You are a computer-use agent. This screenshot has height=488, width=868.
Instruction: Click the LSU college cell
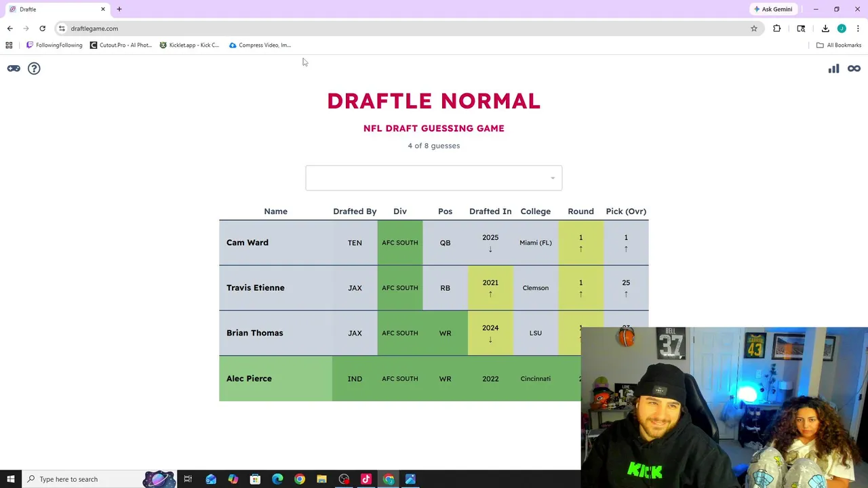click(536, 333)
